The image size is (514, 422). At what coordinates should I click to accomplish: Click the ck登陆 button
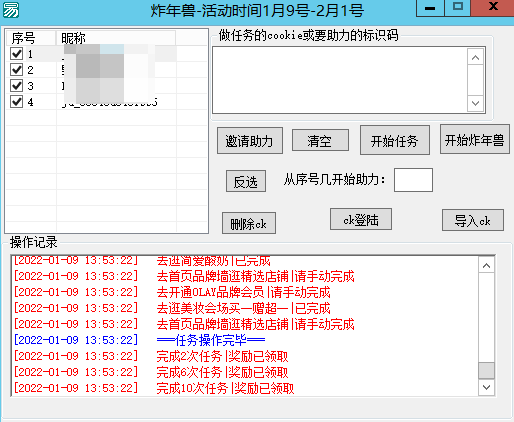click(361, 219)
